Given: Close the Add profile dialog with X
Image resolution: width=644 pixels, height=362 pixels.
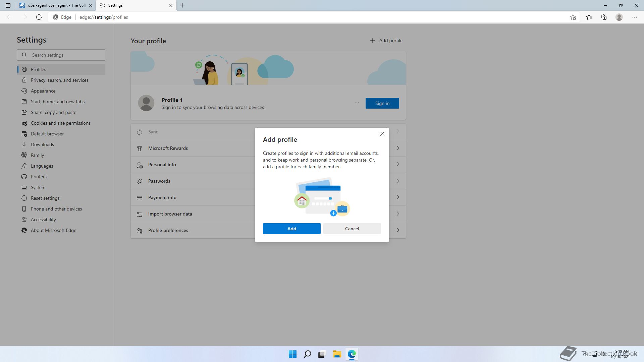Looking at the screenshot, I should click(382, 134).
